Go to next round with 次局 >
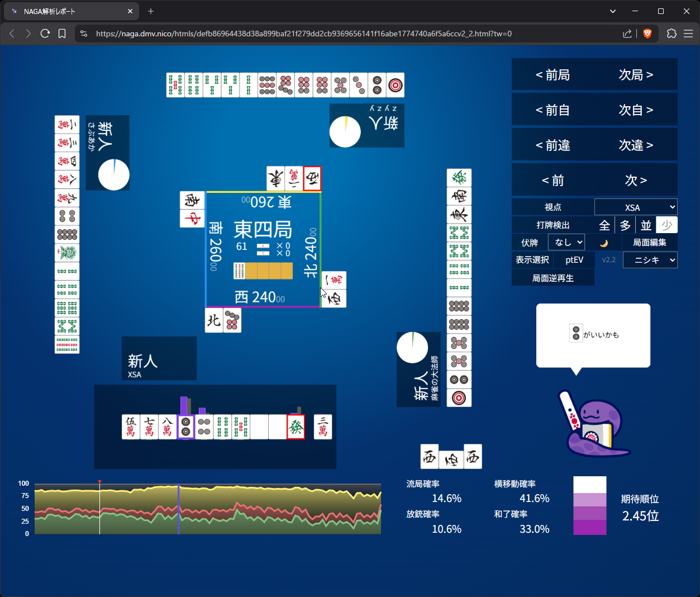The width and height of the screenshot is (700, 597). point(636,75)
